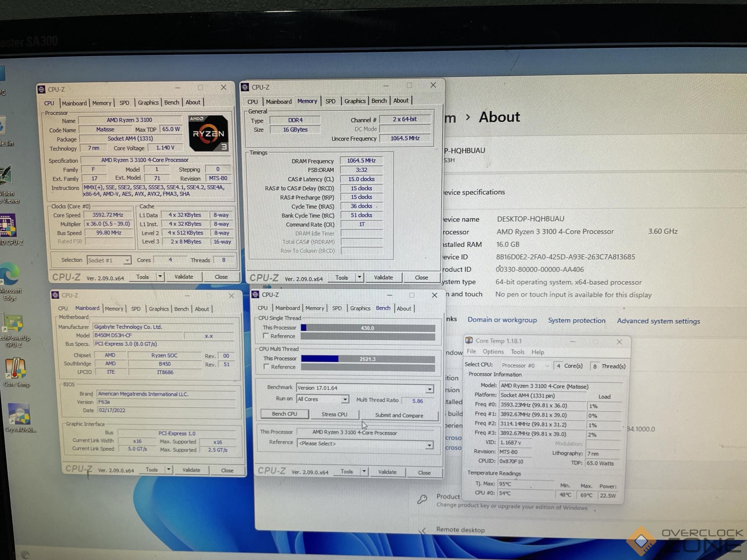Expand the Reference Please Select dropdown

point(429,445)
